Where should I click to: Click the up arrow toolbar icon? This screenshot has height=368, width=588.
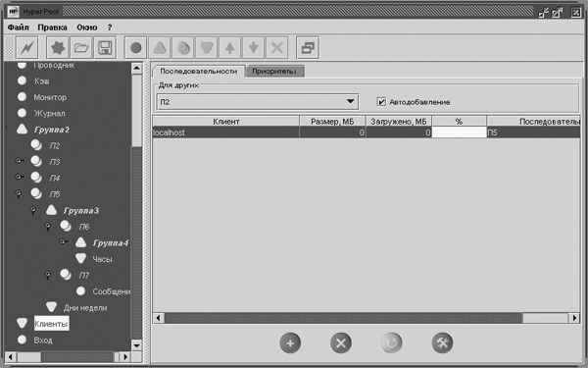click(230, 48)
